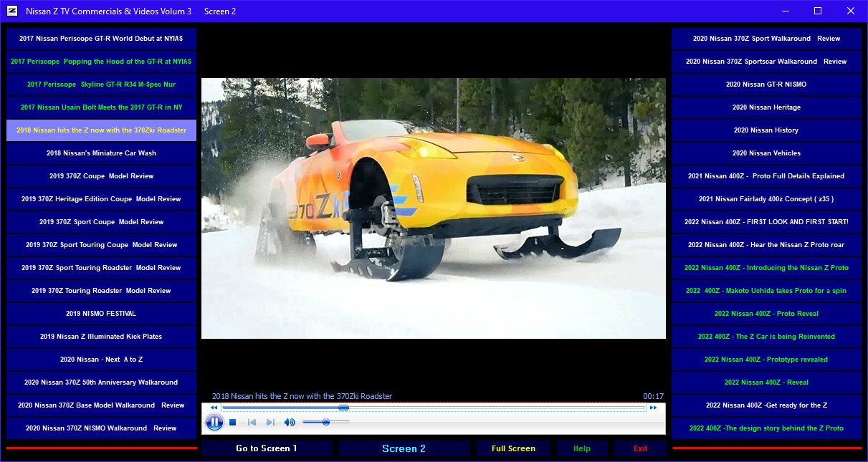Go to Screen 1

(267, 448)
